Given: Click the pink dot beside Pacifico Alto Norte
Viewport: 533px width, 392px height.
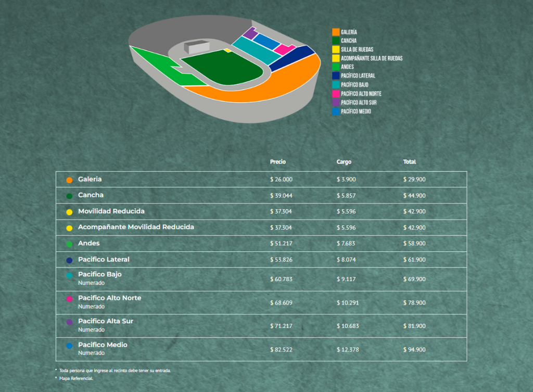Looking at the screenshot, I should tap(69, 299).
